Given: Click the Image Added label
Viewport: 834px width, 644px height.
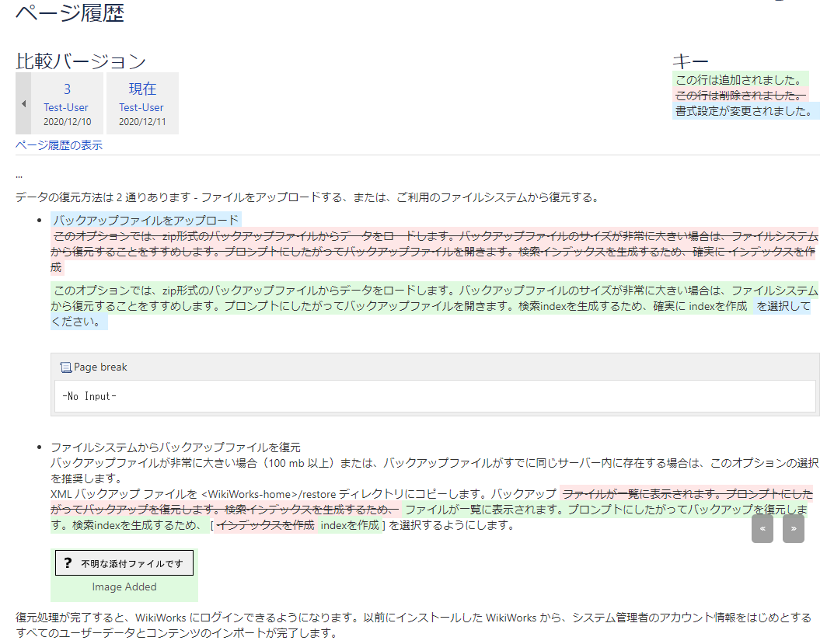Looking at the screenshot, I should click(x=124, y=587).
